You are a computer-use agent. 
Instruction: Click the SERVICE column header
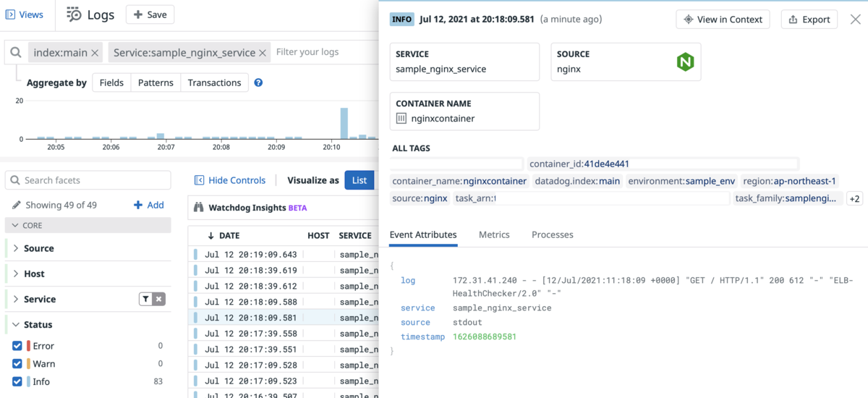point(355,235)
